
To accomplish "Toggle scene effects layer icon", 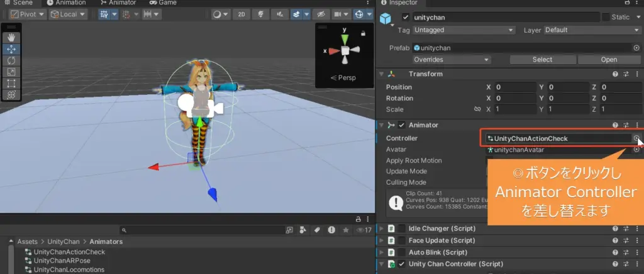I will pyautogui.click(x=296, y=14).
